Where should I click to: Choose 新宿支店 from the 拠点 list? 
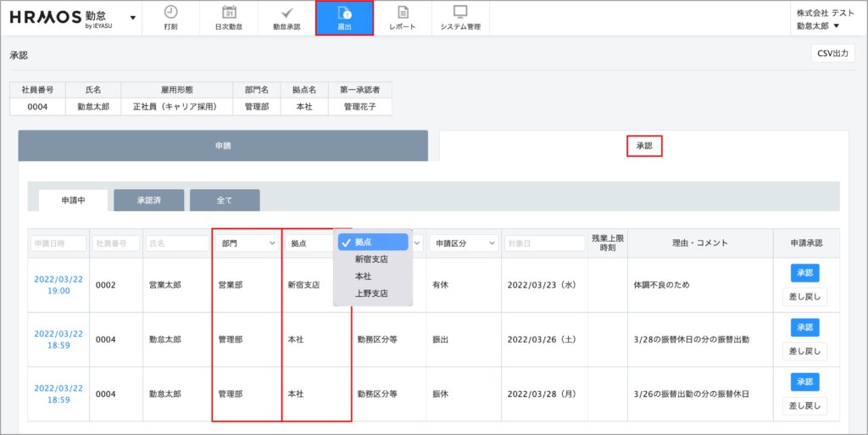(371, 259)
